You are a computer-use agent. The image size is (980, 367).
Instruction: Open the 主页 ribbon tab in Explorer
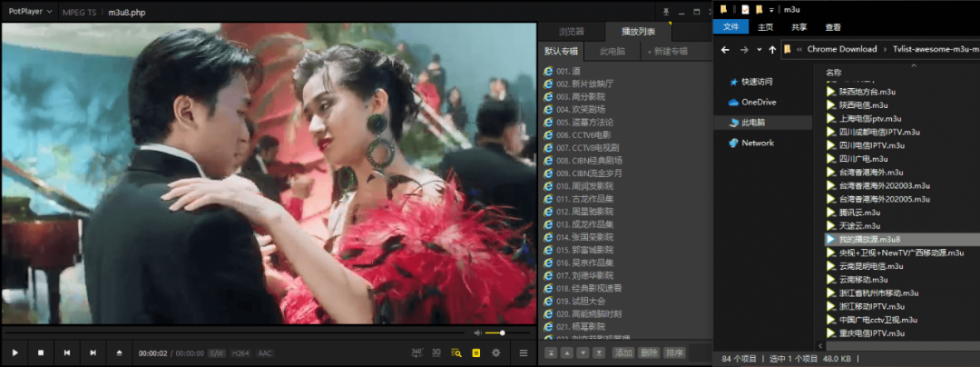click(x=765, y=27)
